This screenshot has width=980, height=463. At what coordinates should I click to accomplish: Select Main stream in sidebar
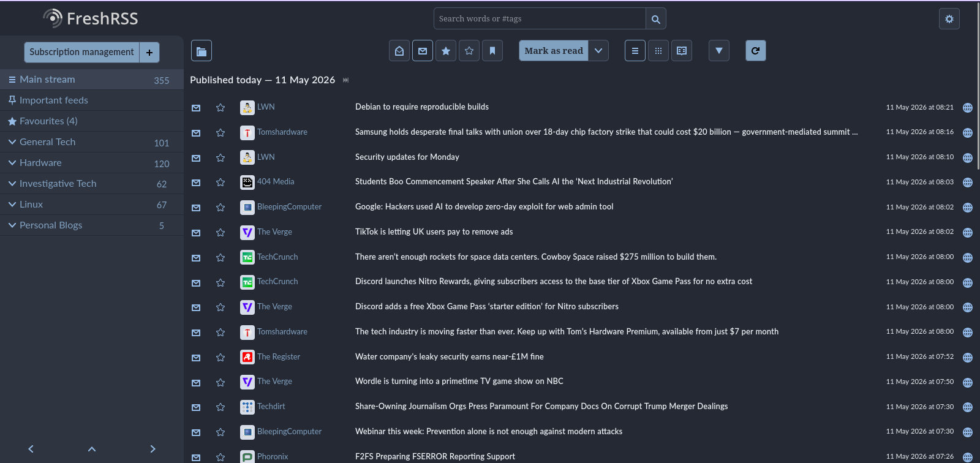(x=92, y=80)
